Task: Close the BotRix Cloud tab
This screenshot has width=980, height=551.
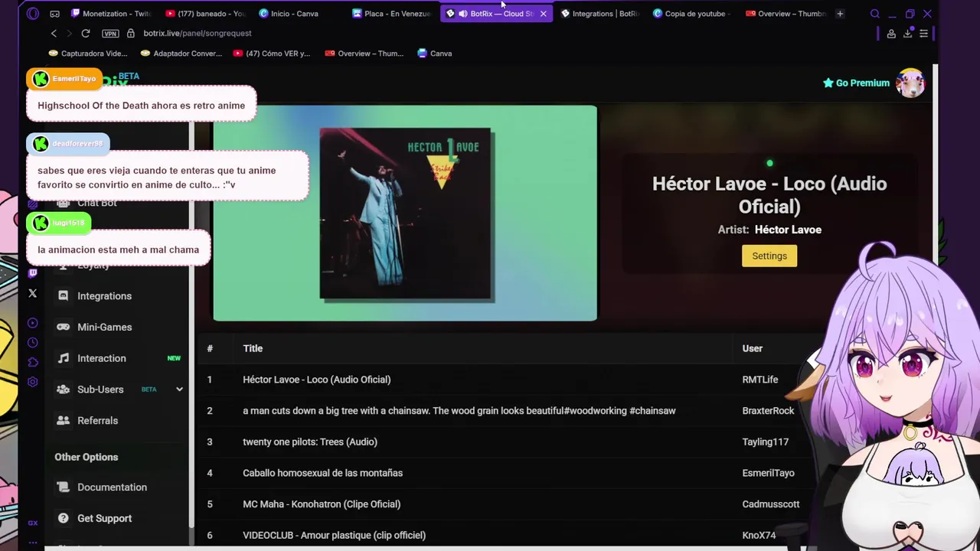Action: point(543,13)
